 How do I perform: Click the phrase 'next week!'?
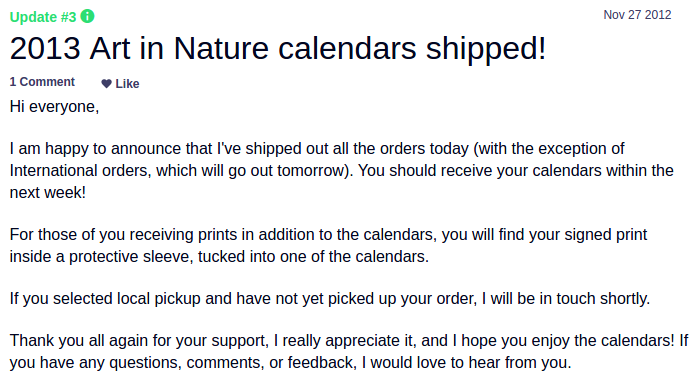[48, 193]
